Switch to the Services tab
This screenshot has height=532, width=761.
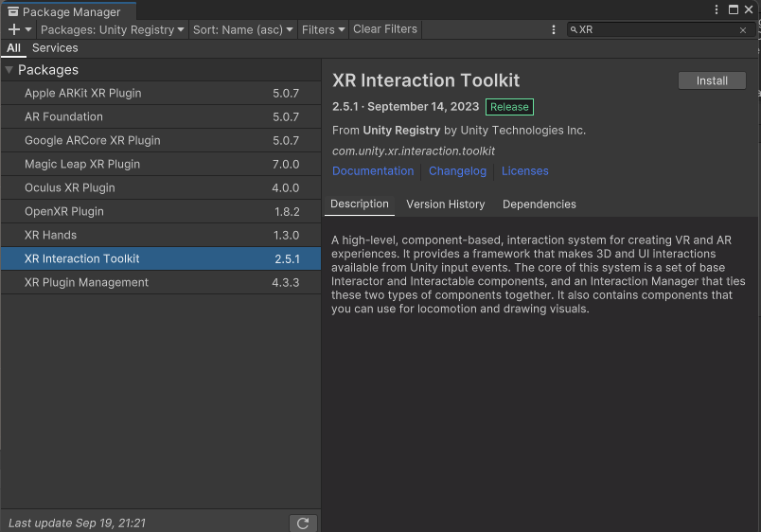[55, 48]
